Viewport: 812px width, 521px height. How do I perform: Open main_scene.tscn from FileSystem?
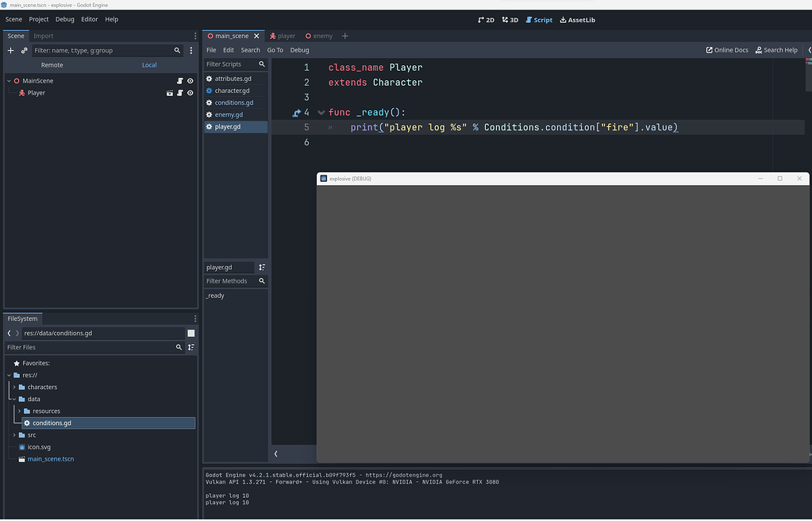coord(52,458)
